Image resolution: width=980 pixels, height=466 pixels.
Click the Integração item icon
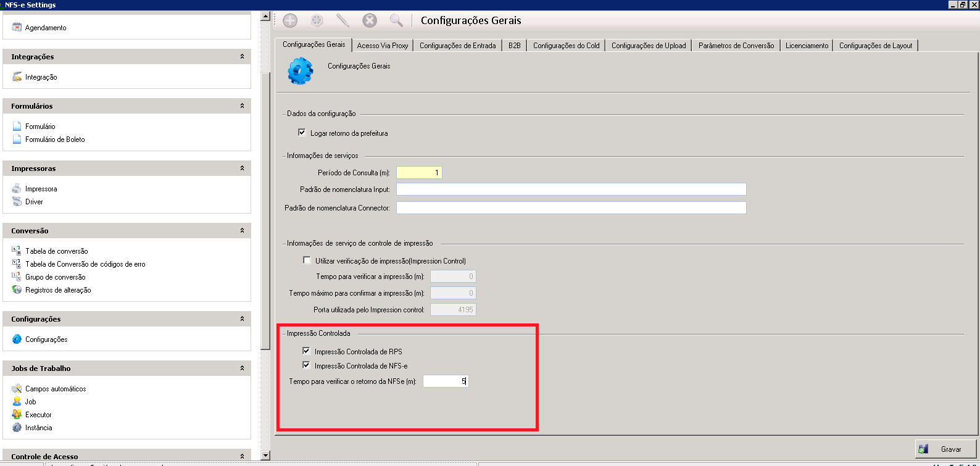click(x=17, y=77)
